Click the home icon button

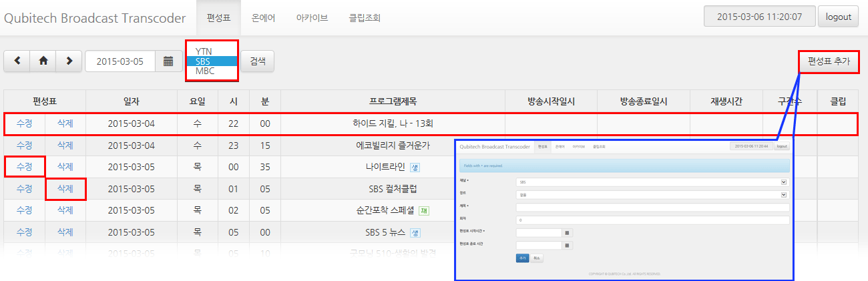[43, 61]
